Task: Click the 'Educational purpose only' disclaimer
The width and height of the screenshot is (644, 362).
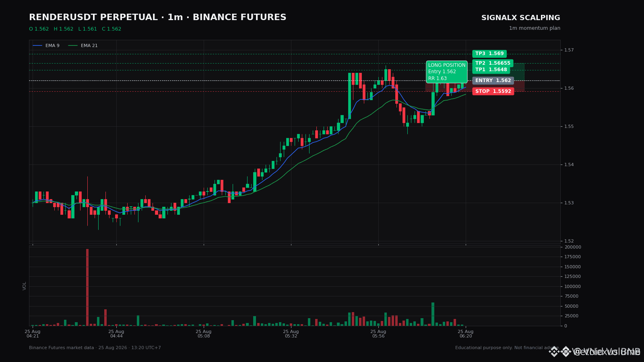Action: tap(508, 348)
